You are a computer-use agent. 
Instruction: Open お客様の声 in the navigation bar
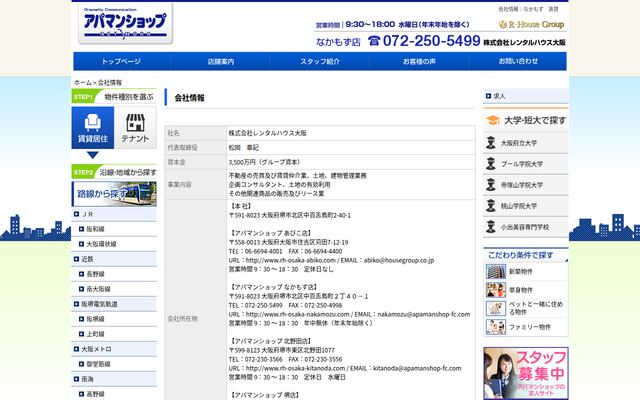click(419, 61)
